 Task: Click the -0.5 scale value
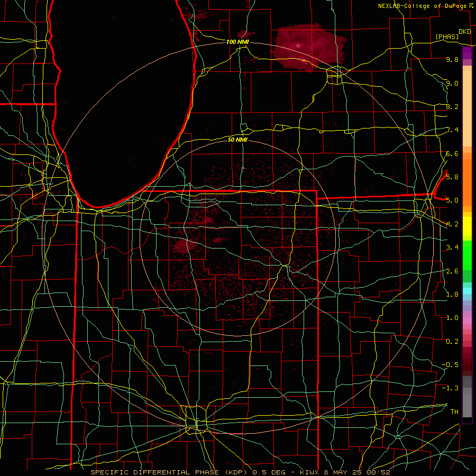(x=450, y=364)
